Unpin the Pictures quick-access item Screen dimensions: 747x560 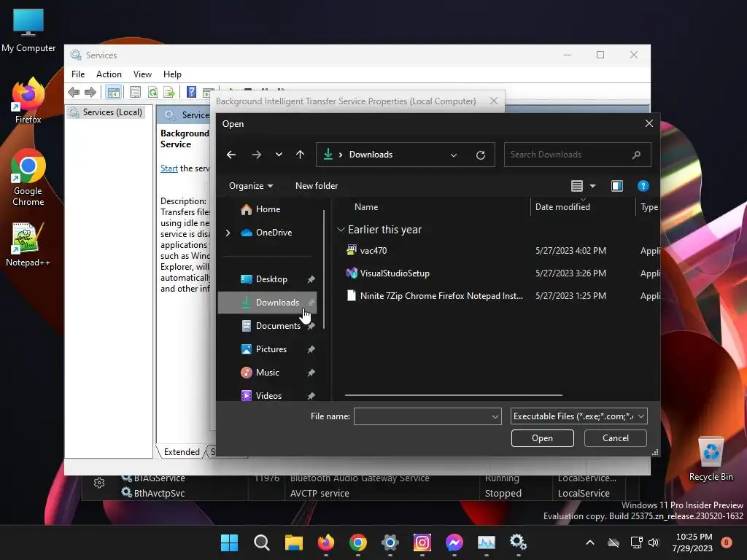coord(311,349)
